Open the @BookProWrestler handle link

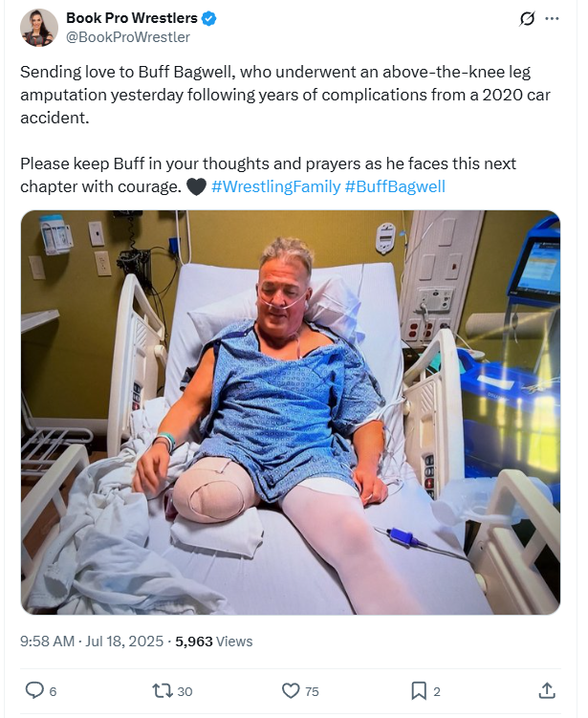coord(127,37)
